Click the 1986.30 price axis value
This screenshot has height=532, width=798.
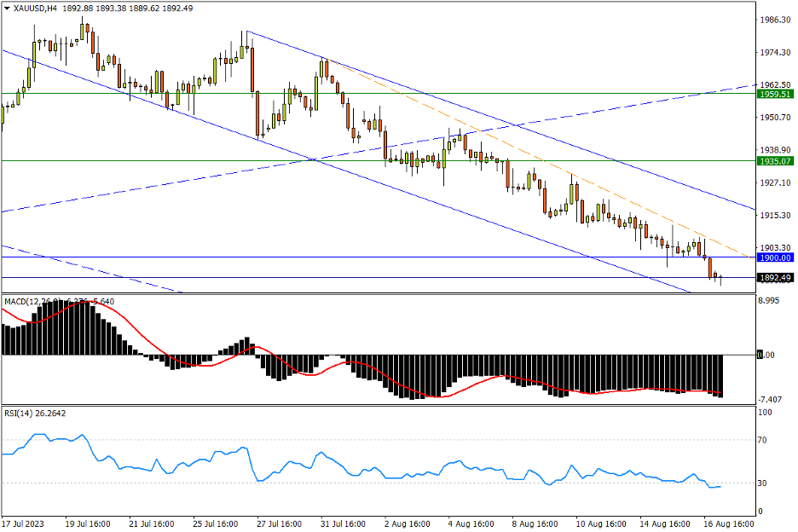tap(775, 20)
